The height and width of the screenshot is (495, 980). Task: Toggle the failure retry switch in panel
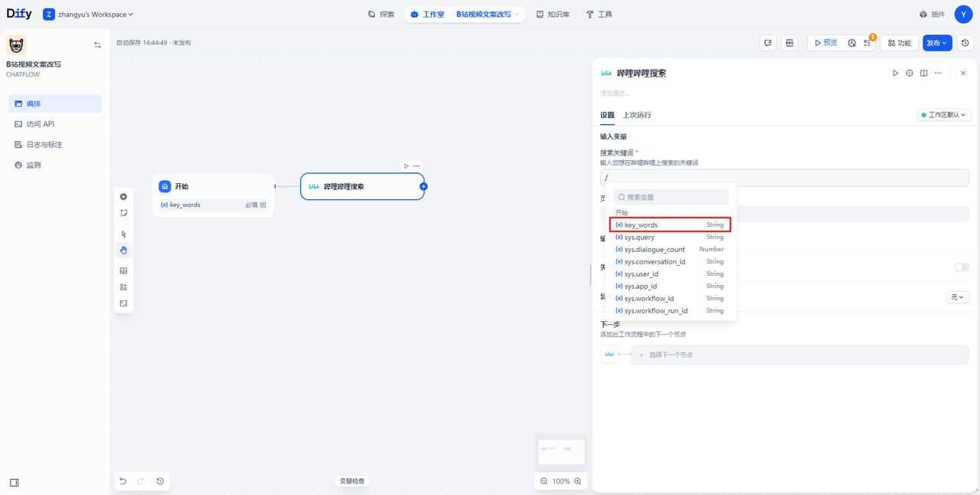(962, 267)
